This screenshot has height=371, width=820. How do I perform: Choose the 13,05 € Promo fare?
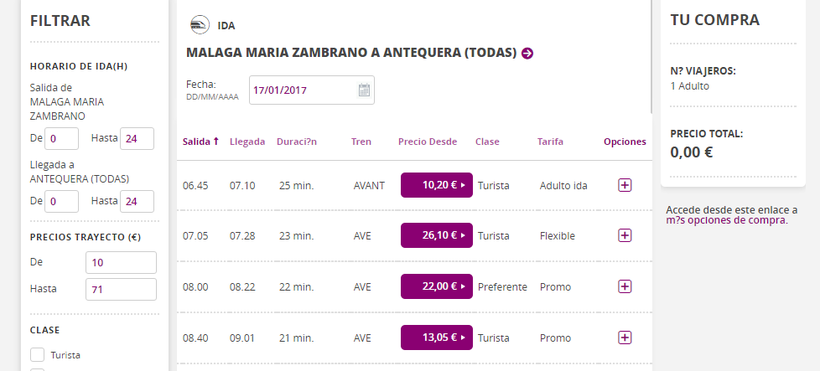(437, 338)
